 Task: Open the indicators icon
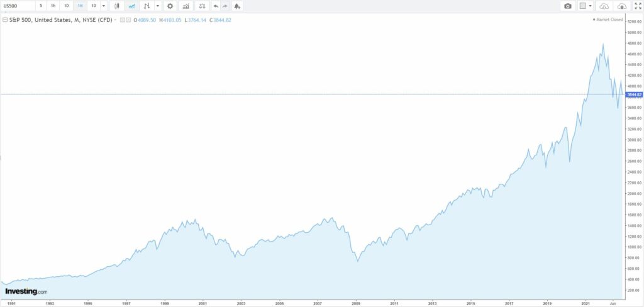pyautogui.click(x=186, y=6)
